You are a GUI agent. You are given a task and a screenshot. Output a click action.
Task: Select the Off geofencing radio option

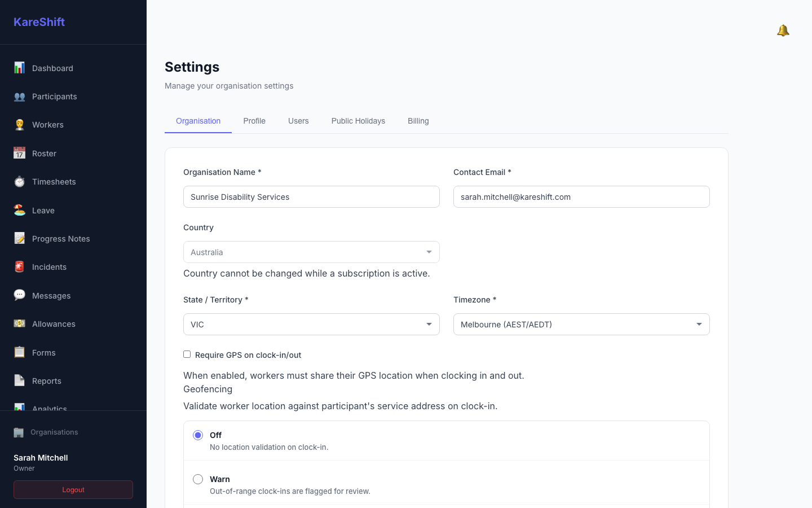198,435
